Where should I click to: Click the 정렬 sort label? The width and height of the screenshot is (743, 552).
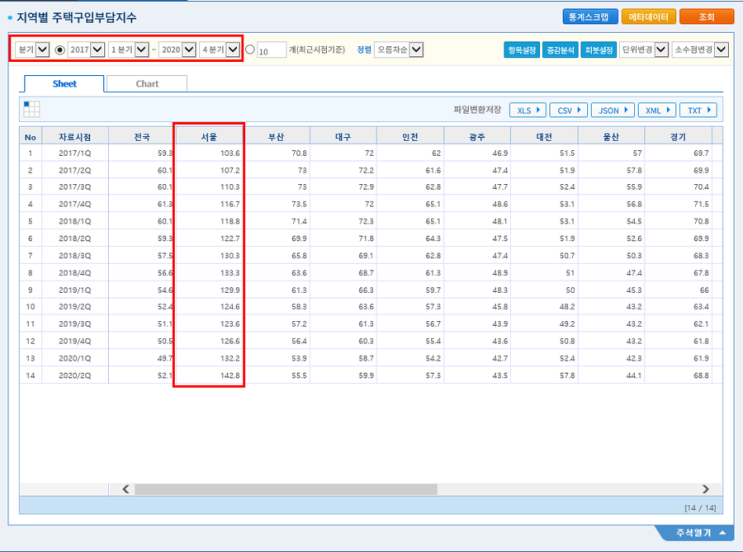tap(364, 49)
